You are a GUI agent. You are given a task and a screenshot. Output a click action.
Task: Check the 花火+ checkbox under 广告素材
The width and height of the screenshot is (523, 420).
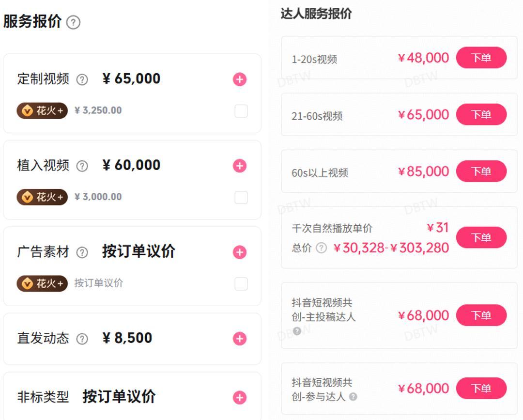pos(241,284)
